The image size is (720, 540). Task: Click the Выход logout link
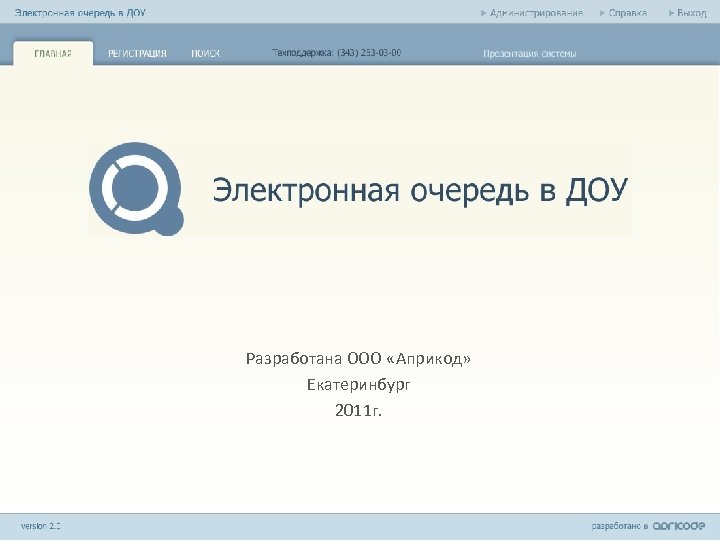[x=687, y=13]
